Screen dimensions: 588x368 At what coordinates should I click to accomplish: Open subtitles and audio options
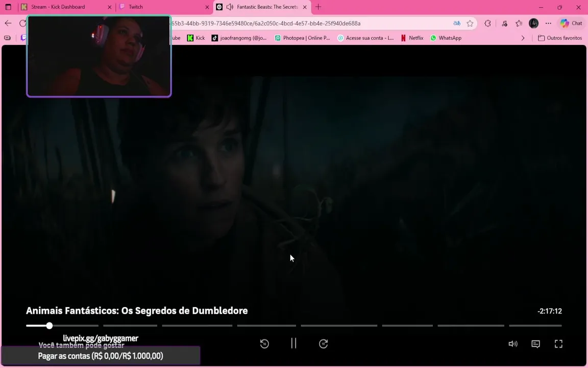pos(536,343)
